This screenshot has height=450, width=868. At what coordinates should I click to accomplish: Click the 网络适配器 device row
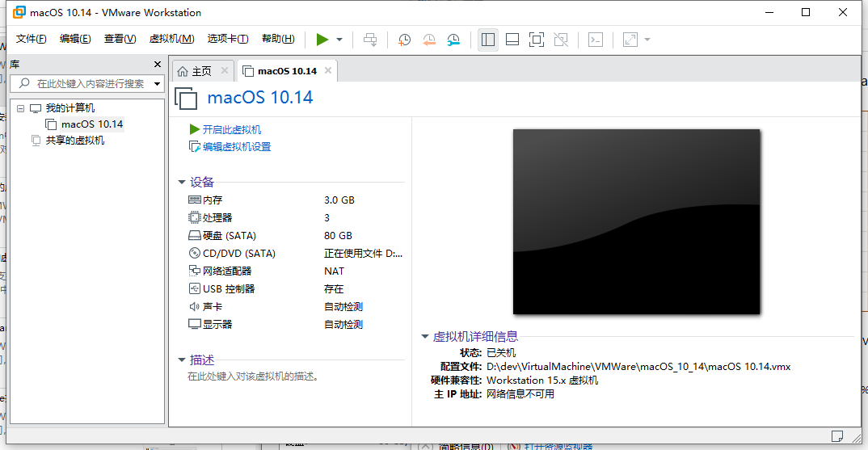pyautogui.click(x=296, y=271)
